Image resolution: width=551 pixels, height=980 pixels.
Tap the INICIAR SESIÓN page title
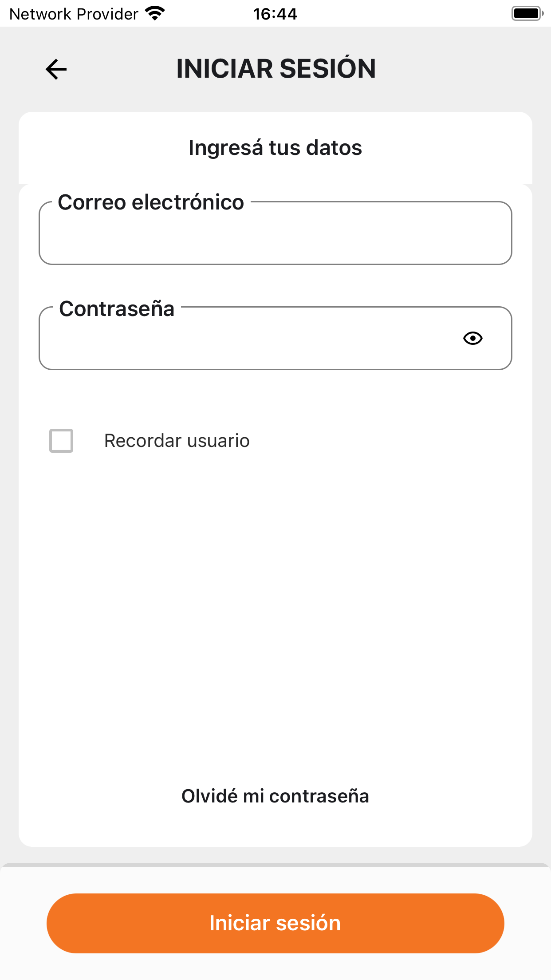[276, 69]
